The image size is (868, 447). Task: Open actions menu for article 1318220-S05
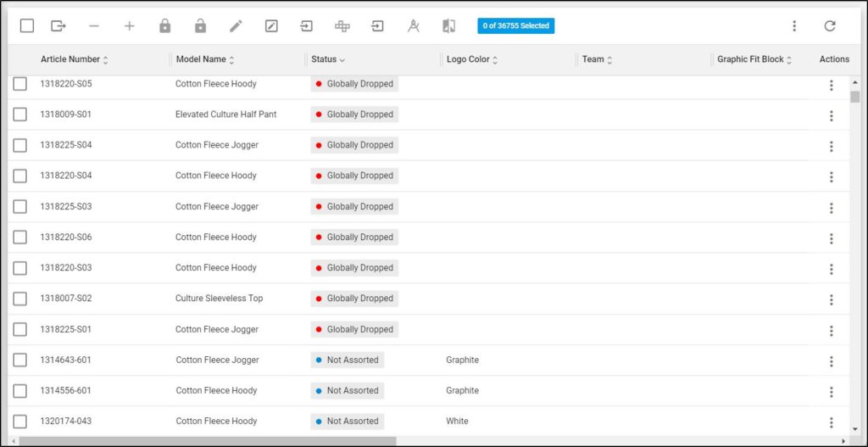(831, 86)
